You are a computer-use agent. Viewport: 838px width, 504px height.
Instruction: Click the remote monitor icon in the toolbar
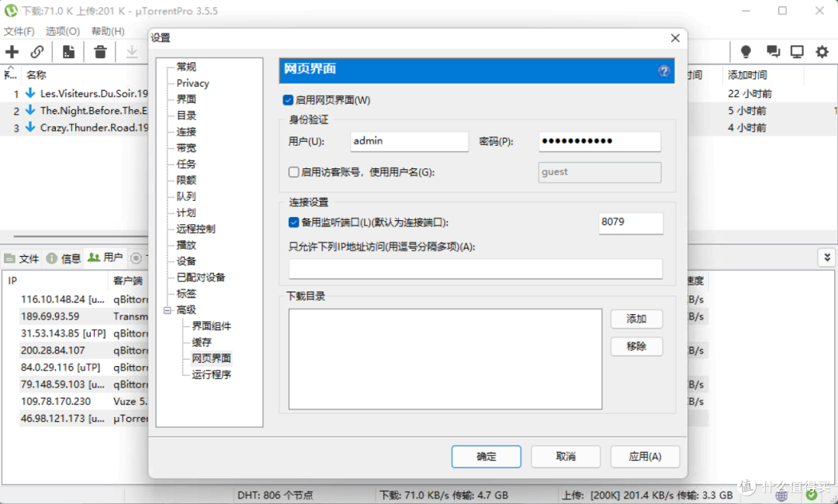[797, 51]
